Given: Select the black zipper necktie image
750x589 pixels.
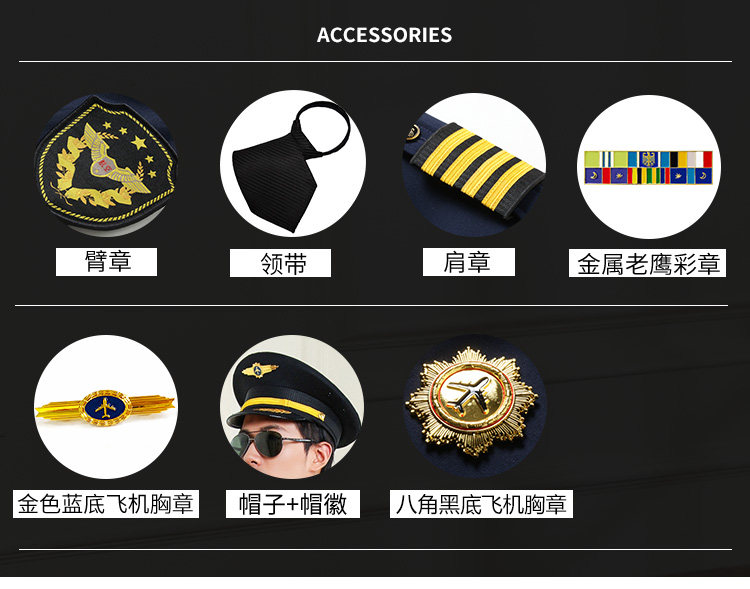Looking at the screenshot, I should pyautogui.click(x=292, y=163).
